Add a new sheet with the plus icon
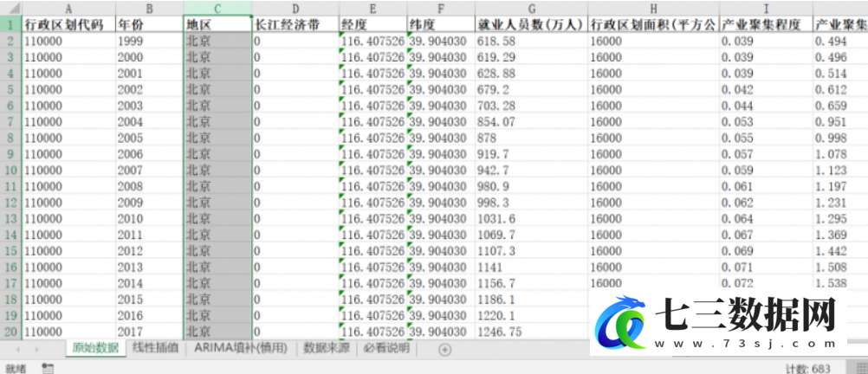The width and height of the screenshot is (868, 374). (444, 349)
